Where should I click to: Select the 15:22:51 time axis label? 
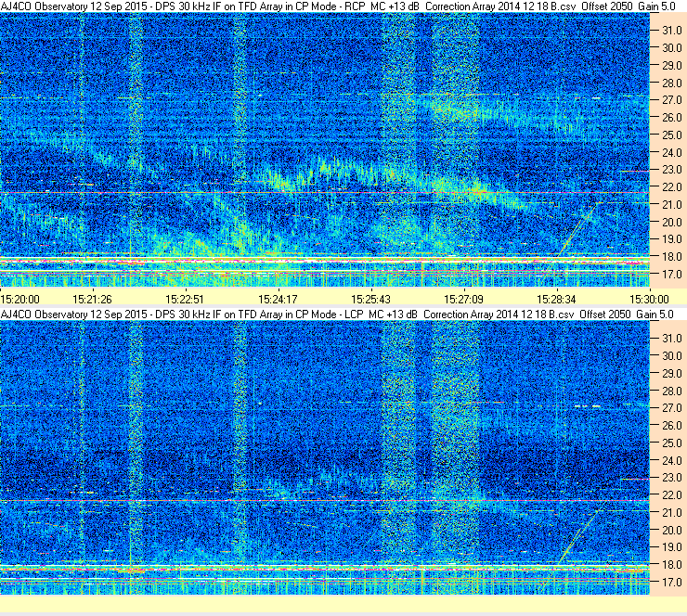tap(185, 300)
